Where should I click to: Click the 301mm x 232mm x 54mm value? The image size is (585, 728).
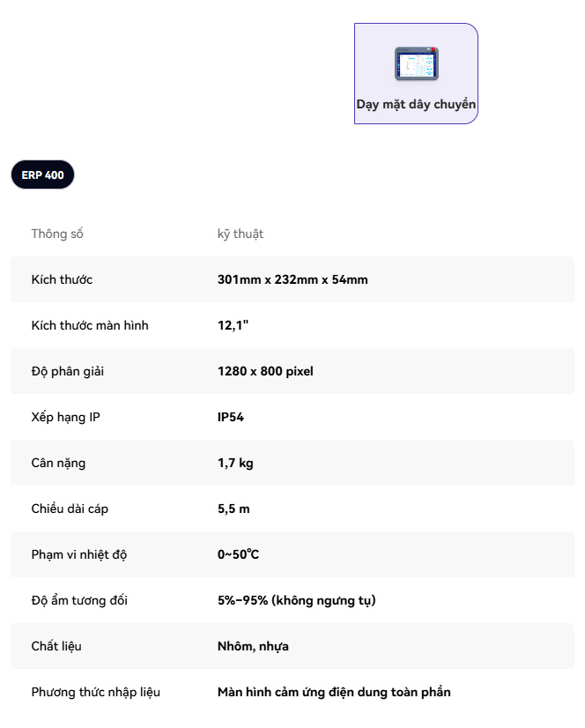[x=292, y=279]
